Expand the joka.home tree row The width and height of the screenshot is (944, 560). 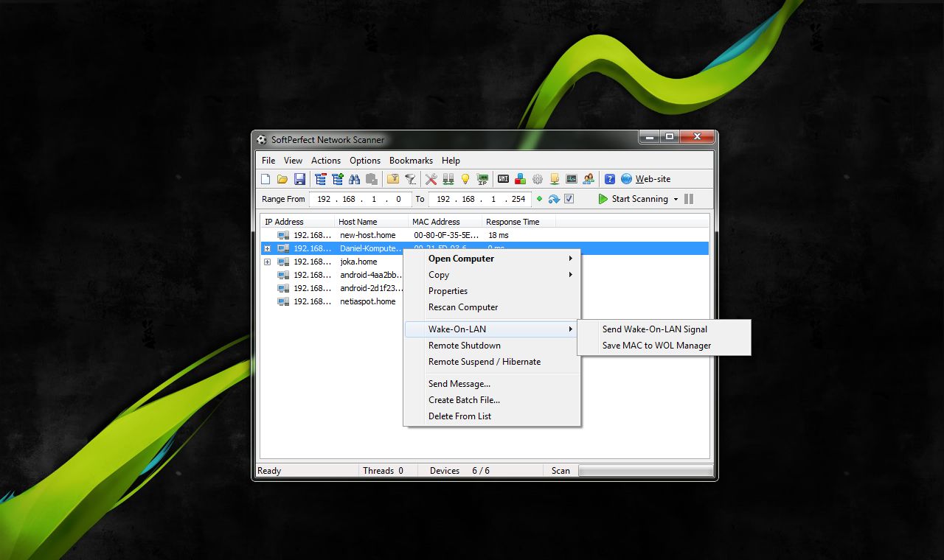point(268,262)
